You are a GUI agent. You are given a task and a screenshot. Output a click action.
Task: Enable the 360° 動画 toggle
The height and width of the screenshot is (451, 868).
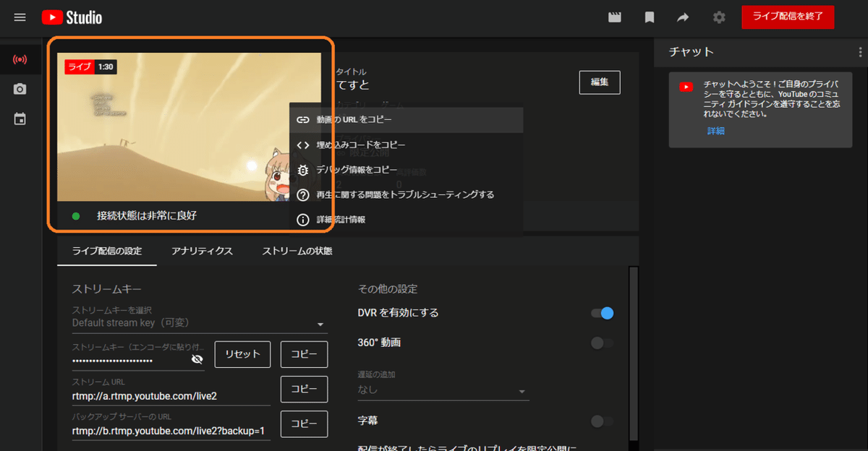point(603,342)
